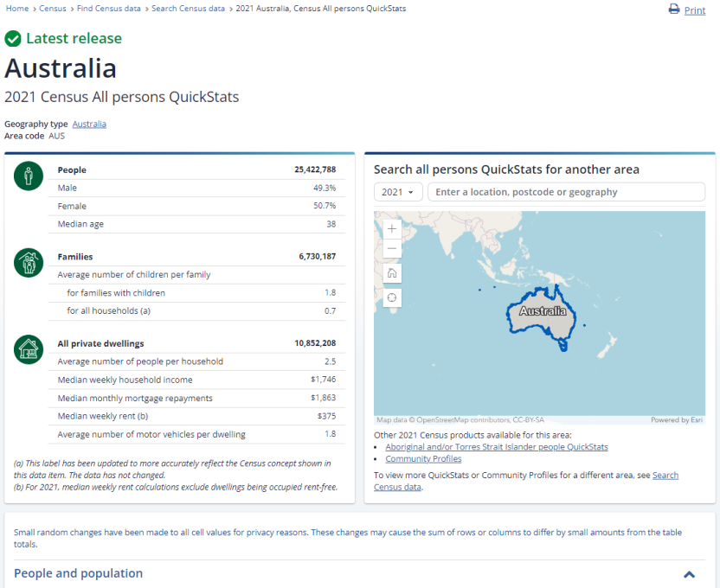Click the Latest release checkmark icon
This screenshot has height=588, width=720.
[x=12, y=38]
